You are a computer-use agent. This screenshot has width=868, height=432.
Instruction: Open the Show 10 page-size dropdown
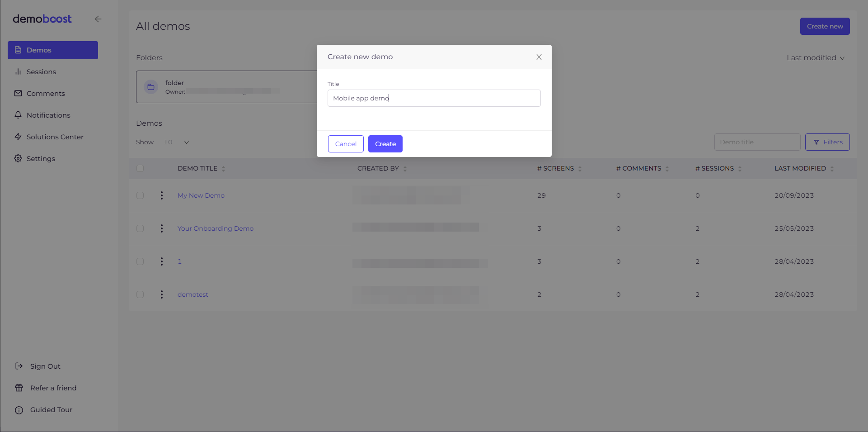tap(176, 142)
